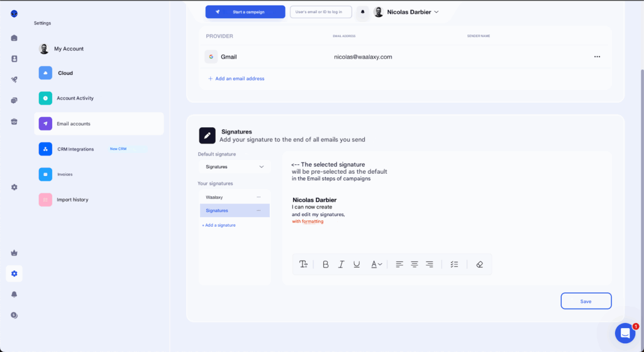
Task: Click the coin icon at bottom of rail
Action: coord(14,315)
